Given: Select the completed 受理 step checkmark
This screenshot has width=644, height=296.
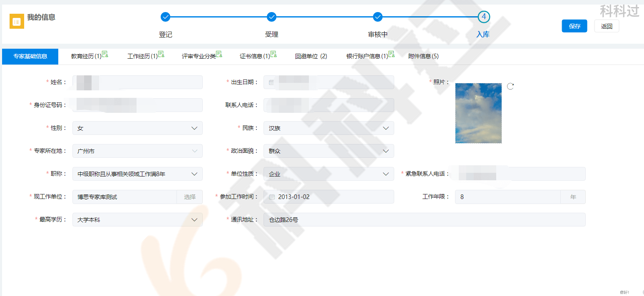Looking at the screenshot, I should click(x=271, y=17).
